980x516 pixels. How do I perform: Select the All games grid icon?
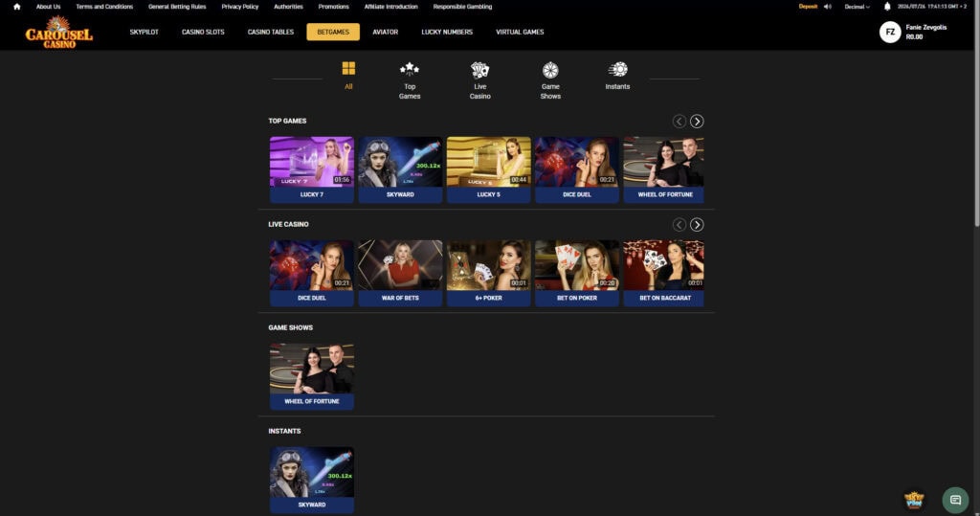click(x=348, y=68)
